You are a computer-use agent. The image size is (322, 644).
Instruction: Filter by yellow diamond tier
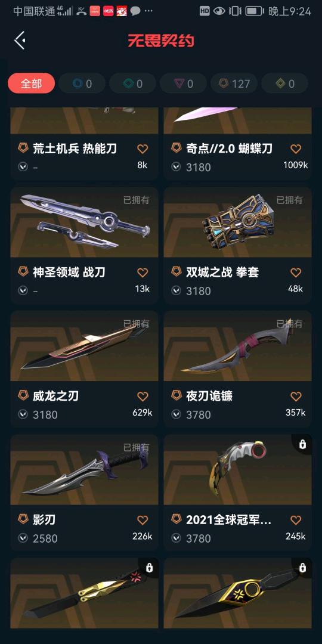click(284, 83)
